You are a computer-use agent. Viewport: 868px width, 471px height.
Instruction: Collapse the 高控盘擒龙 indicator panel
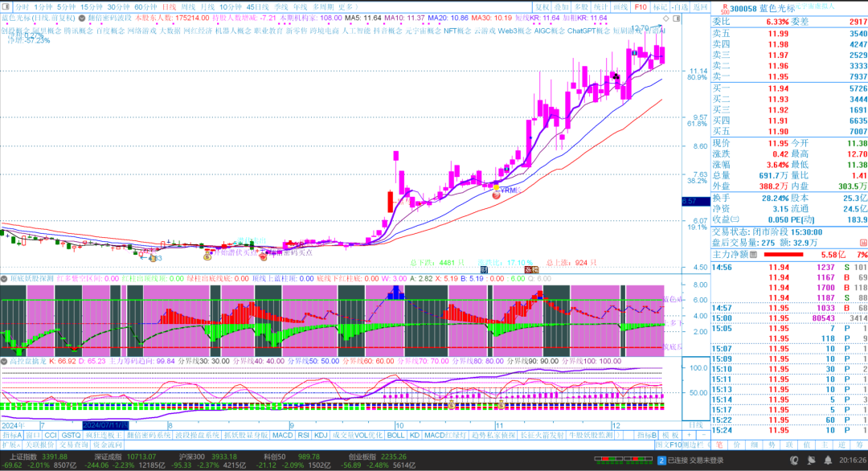coord(4,361)
